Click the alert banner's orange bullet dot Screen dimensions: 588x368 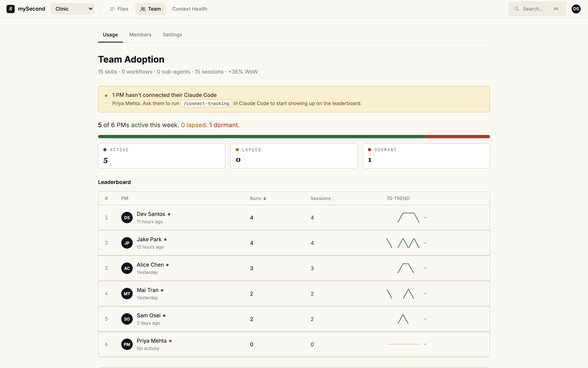(x=106, y=96)
